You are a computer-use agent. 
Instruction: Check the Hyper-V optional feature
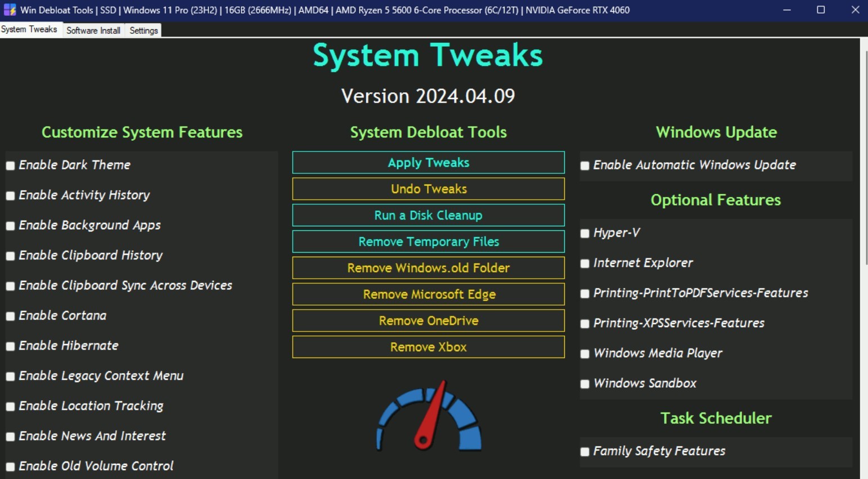tap(585, 233)
